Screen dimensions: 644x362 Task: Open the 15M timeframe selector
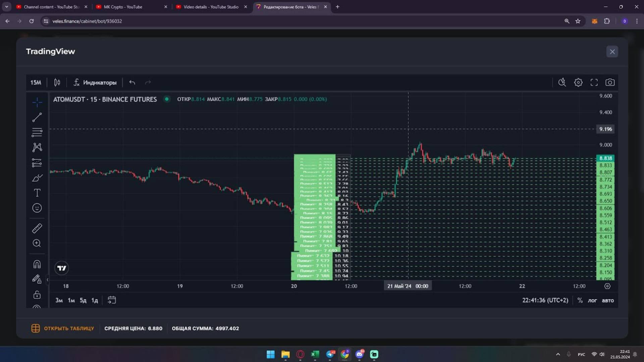36,82
